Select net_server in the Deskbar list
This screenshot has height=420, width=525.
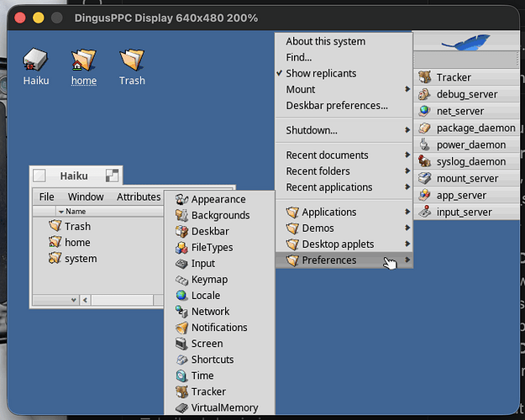point(467,111)
